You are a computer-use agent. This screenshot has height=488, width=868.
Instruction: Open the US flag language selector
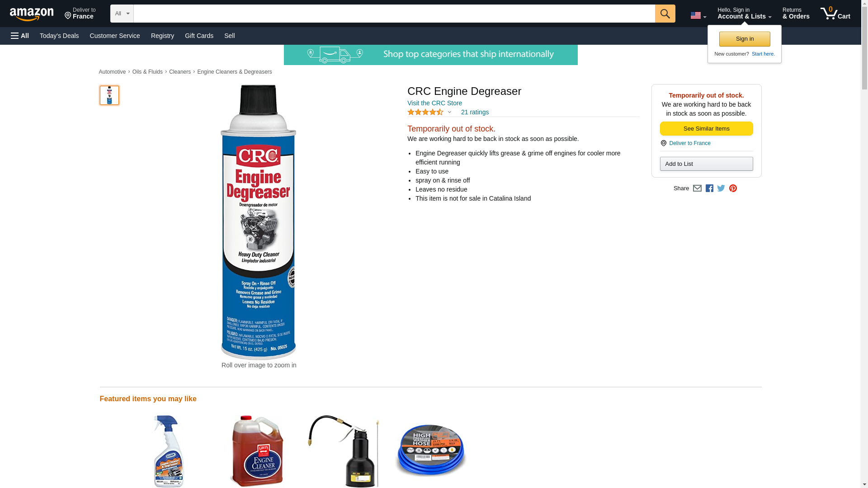[698, 15]
